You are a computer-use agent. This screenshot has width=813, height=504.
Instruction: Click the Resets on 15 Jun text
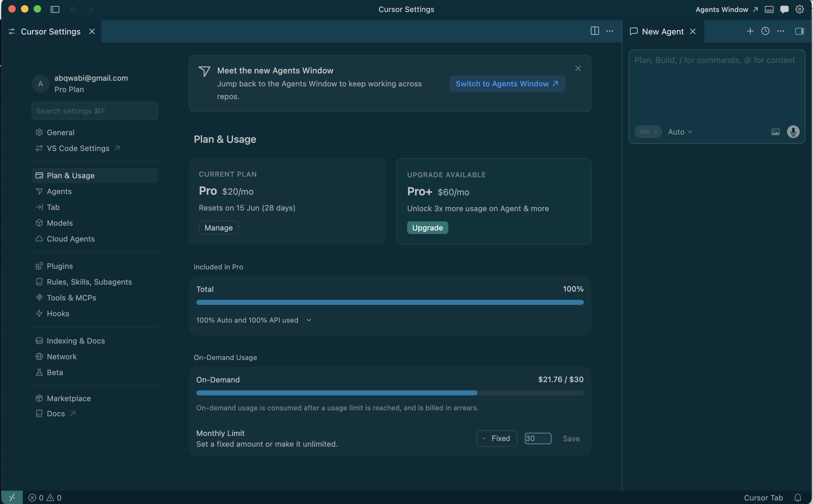(x=247, y=208)
